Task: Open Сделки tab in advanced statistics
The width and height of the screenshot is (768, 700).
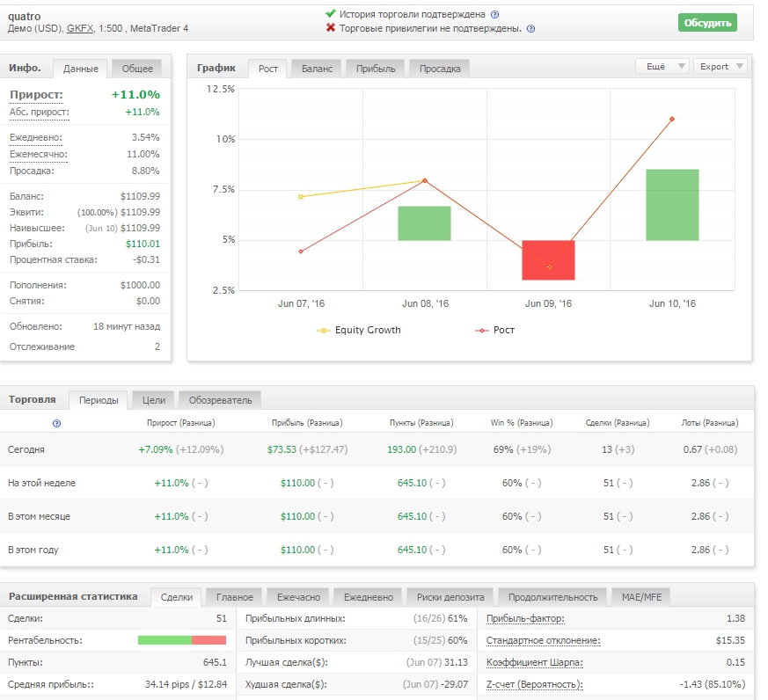Action: click(x=177, y=597)
